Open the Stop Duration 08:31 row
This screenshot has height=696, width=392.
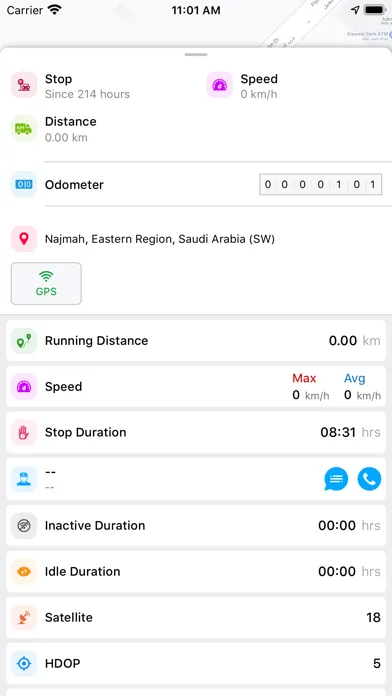point(196,432)
